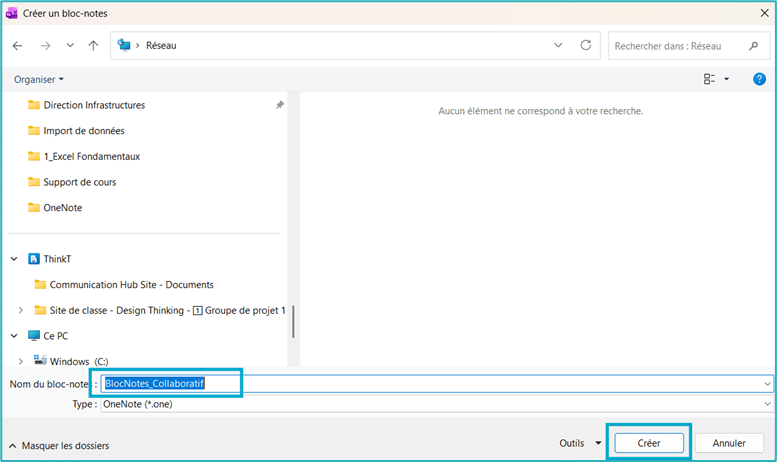Hide folders with Masquer les dossiers
777x462 pixels.
point(59,445)
